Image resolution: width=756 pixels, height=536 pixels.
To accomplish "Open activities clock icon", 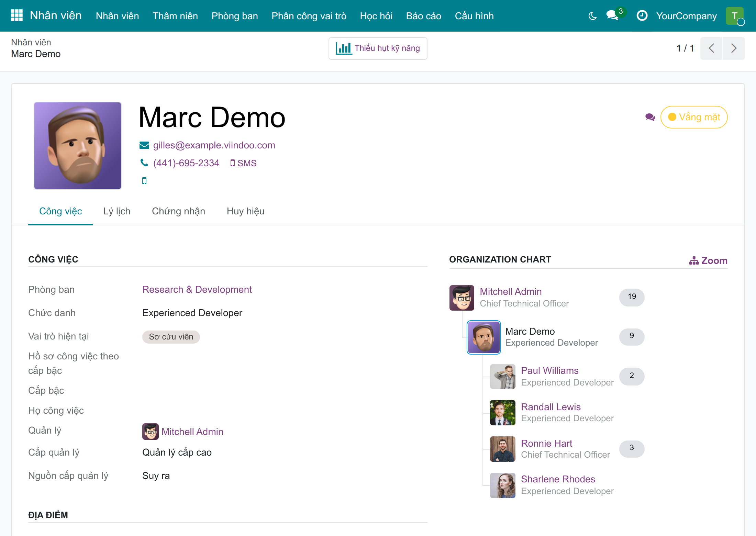I will coord(642,15).
